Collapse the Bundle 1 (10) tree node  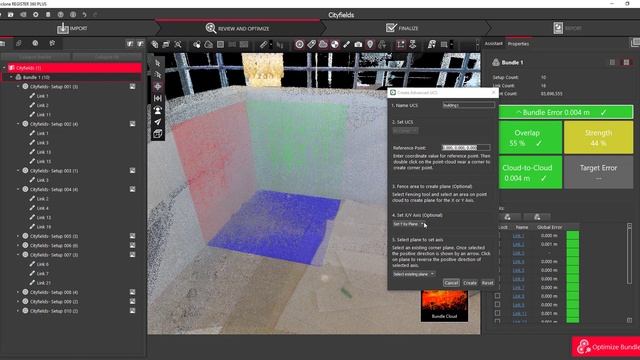[x=11, y=77]
